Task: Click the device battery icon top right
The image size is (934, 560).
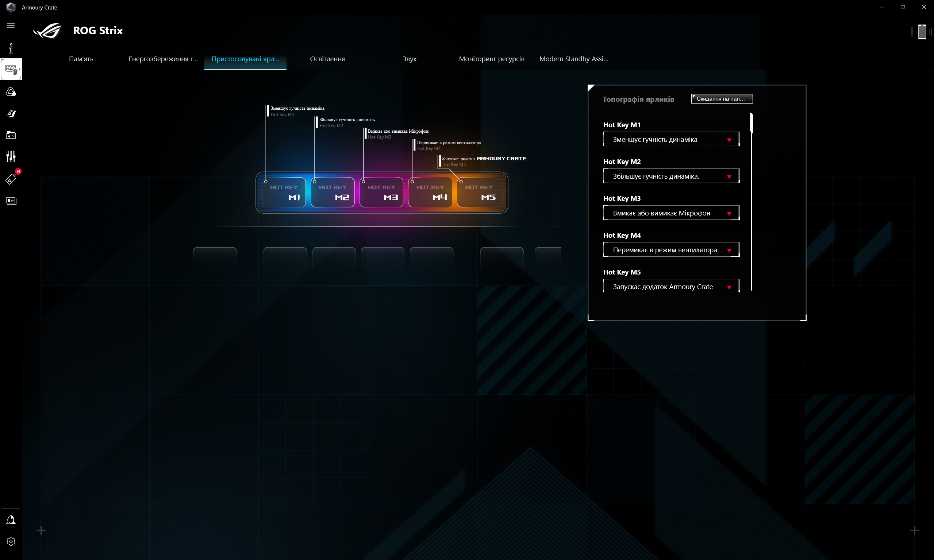Action: [922, 32]
